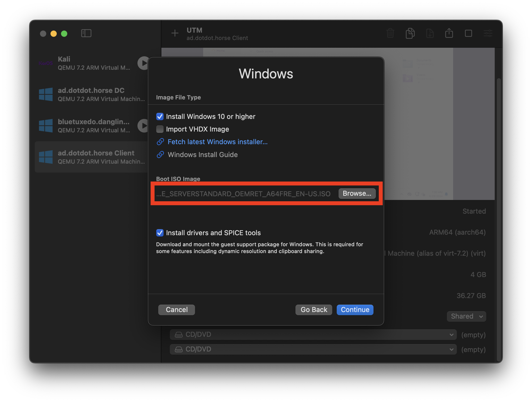Click the UTM duplicate VM icon
Viewport: 532px width, 402px height.
pyautogui.click(x=410, y=34)
